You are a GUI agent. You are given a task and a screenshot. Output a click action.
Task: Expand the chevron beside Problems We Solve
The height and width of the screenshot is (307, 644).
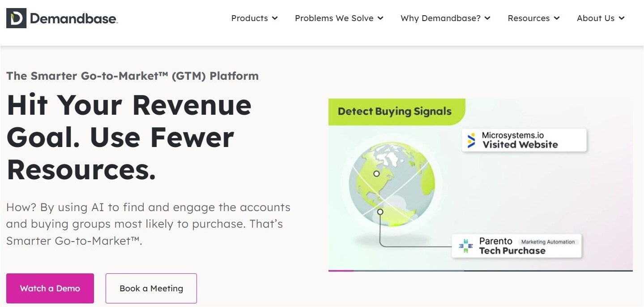380,18
